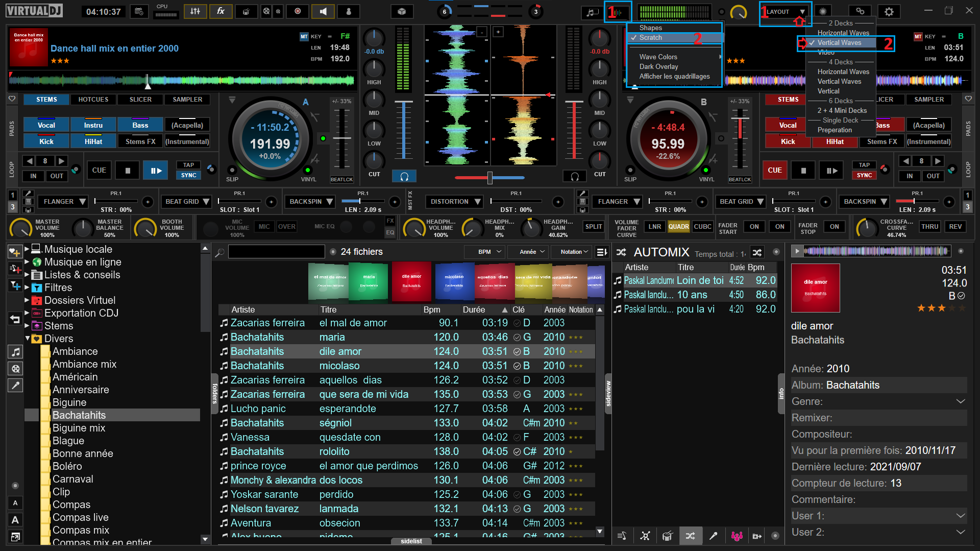Screen dimensions: 980x551
Task: Click the automix shuffle icon in bottom sideview bar
Action: click(x=690, y=536)
